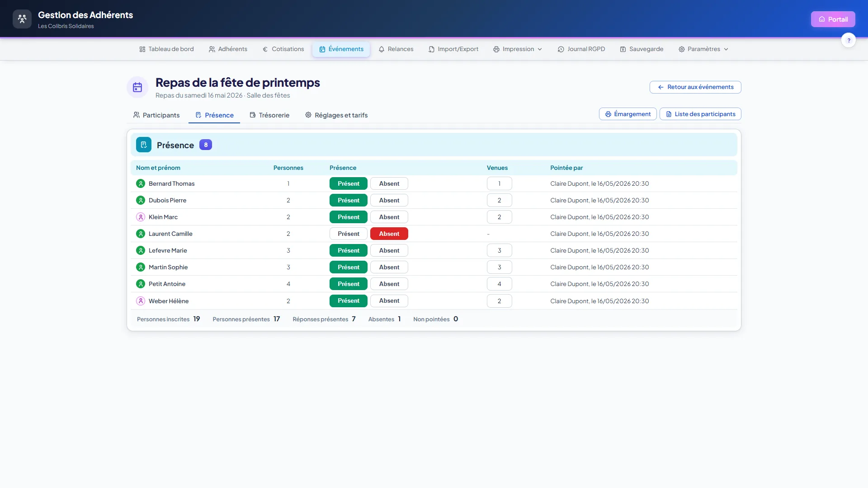Screen dimensions: 868x488
Task: Set Dubois Pierre to Absent
Action: (389, 200)
